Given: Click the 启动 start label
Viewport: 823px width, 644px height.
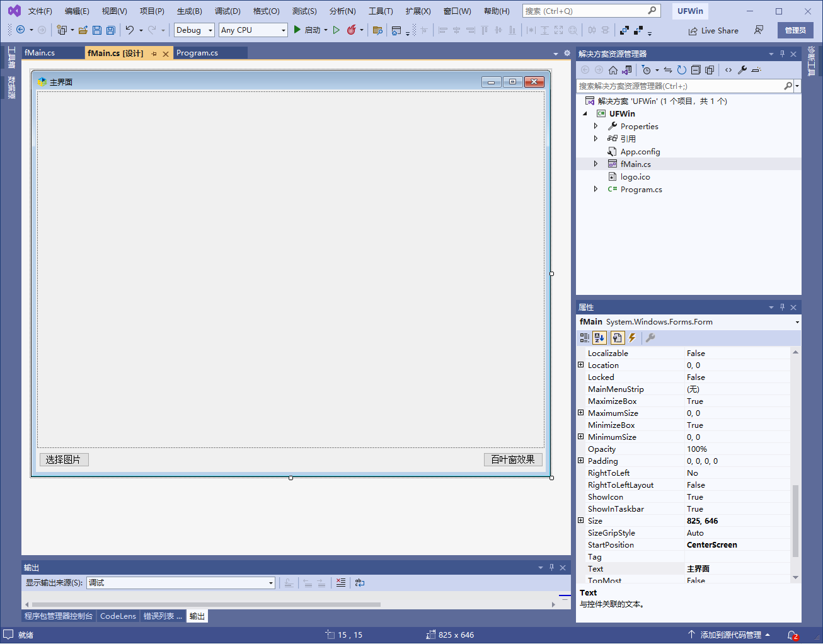Looking at the screenshot, I should (x=313, y=30).
